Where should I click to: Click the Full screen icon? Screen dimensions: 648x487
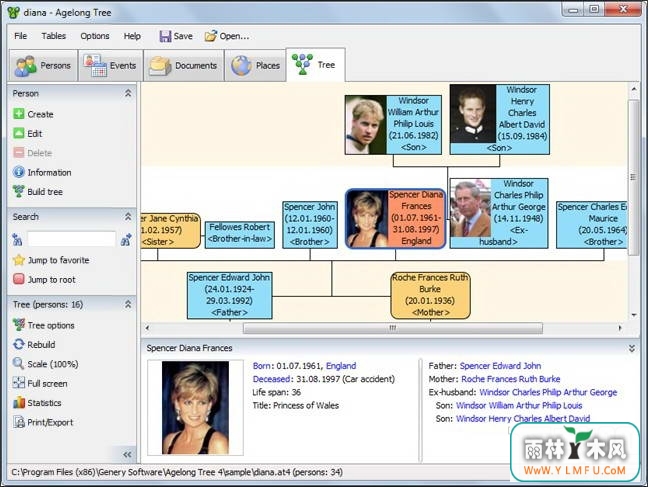pyautogui.click(x=19, y=383)
